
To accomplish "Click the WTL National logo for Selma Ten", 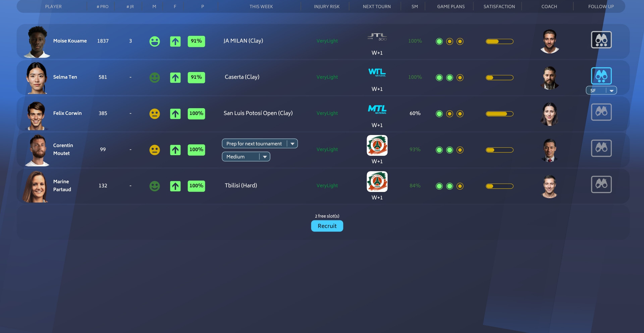I will click(x=377, y=73).
